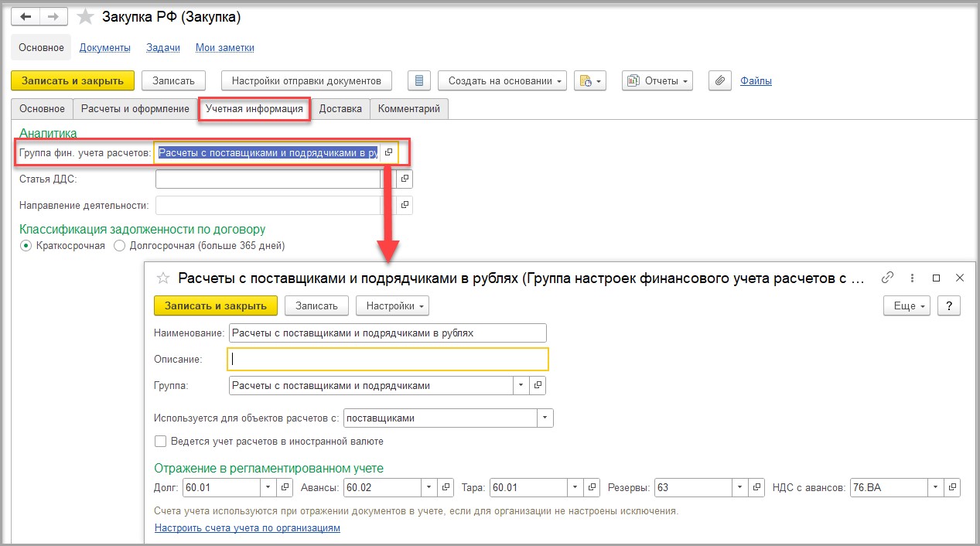This screenshot has height=546, width=980.
Task: Open Настройки отправки документов
Action: click(x=307, y=80)
